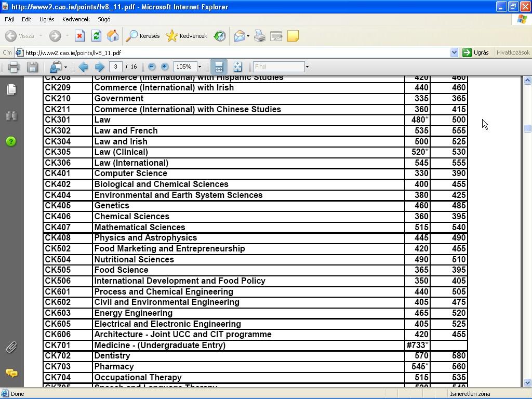532x399 pixels.
Task: Open the Comments speech bubble panel
Action: 11,373
